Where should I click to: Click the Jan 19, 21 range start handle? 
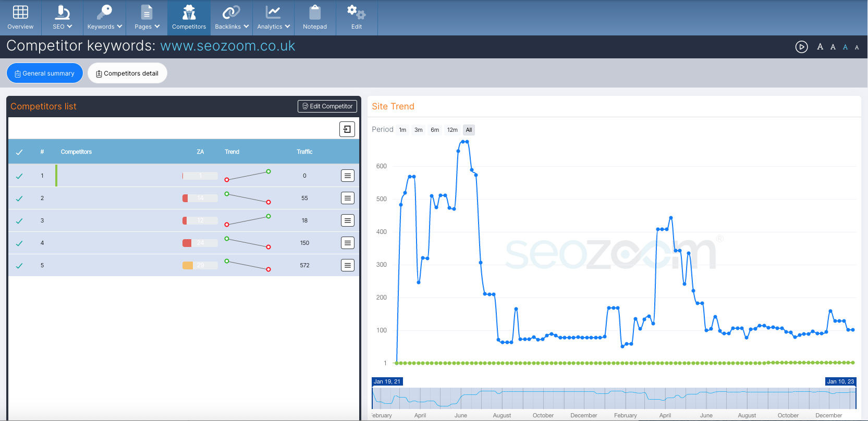tap(387, 381)
